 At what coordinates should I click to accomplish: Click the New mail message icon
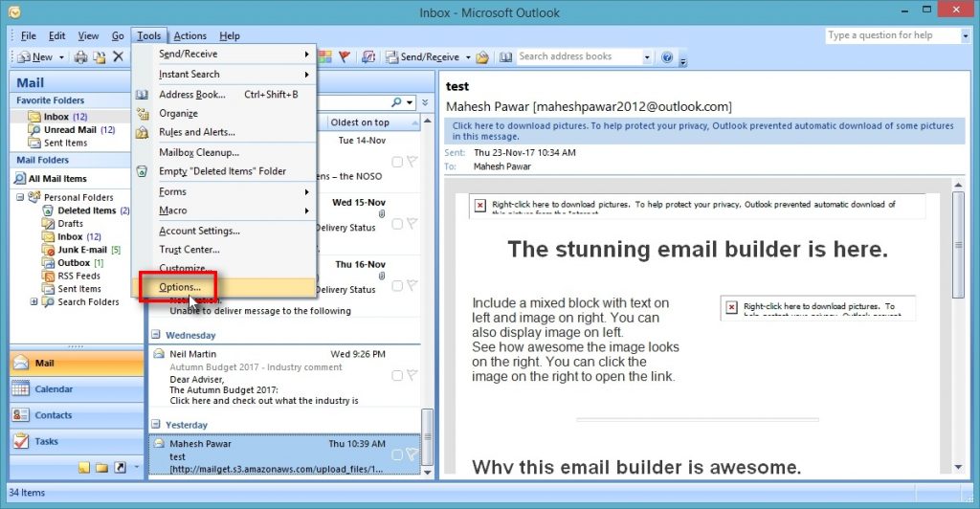(x=24, y=57)
